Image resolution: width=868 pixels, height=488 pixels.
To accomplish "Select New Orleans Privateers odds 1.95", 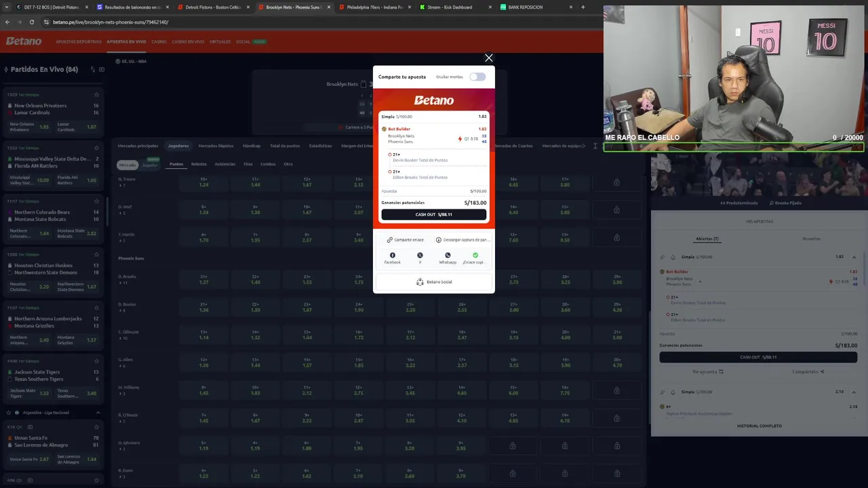I will pos(31,127).
